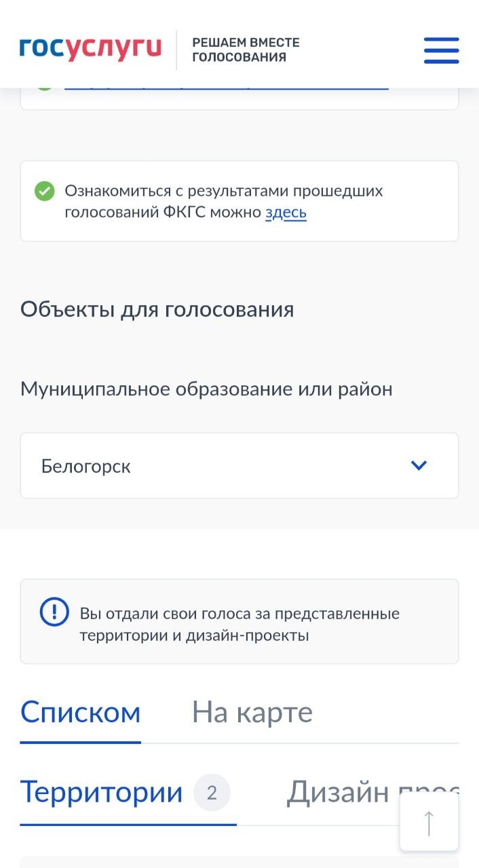Click the Госуслуги logo
The image size is (479, 868).
point(90,49)
